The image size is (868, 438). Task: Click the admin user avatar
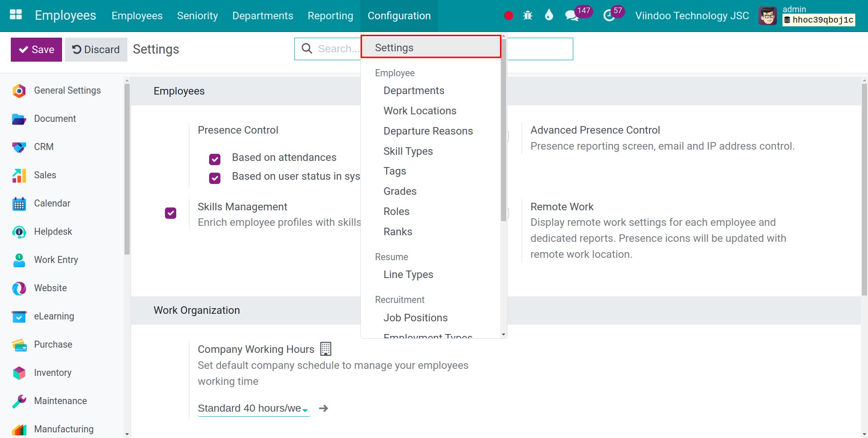(768, 16)
